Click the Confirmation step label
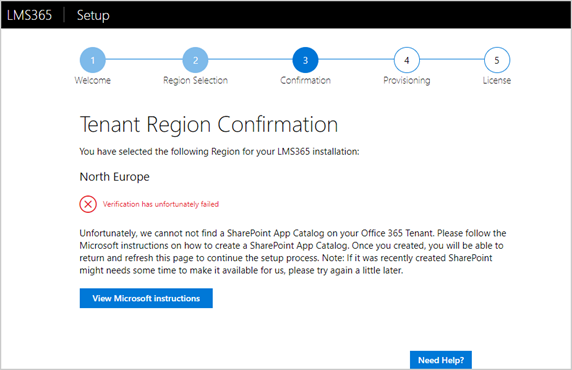572x370 pixels. point(305,80)
